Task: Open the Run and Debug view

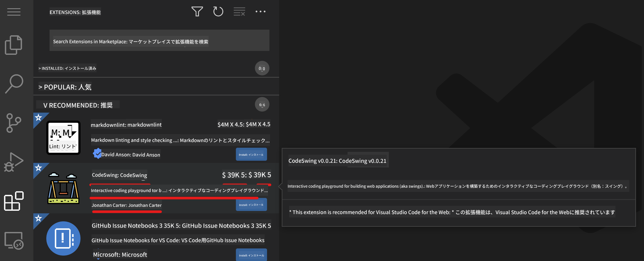Action: point(14,162)
